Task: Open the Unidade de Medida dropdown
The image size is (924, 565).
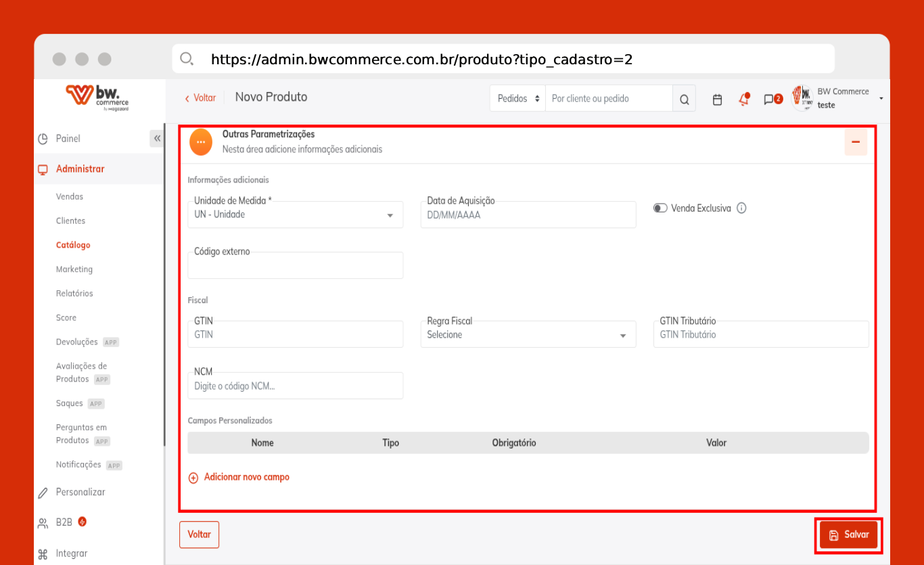Action: click(x=295, y=214)
